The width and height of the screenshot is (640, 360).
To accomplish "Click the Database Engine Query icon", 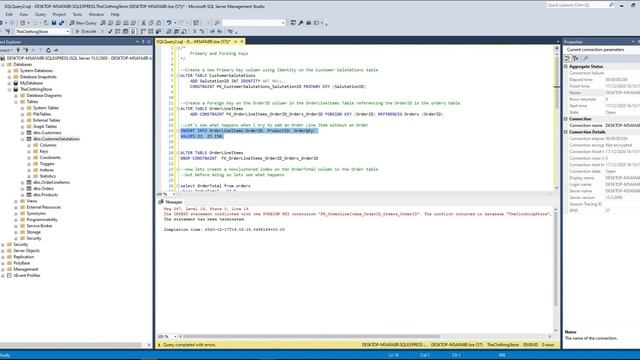I will 103,23.
